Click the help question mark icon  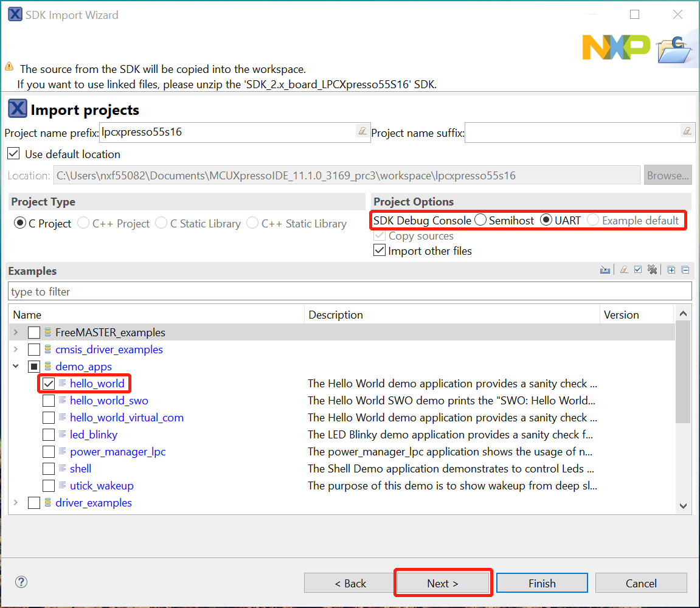click(x=21, y=582)
